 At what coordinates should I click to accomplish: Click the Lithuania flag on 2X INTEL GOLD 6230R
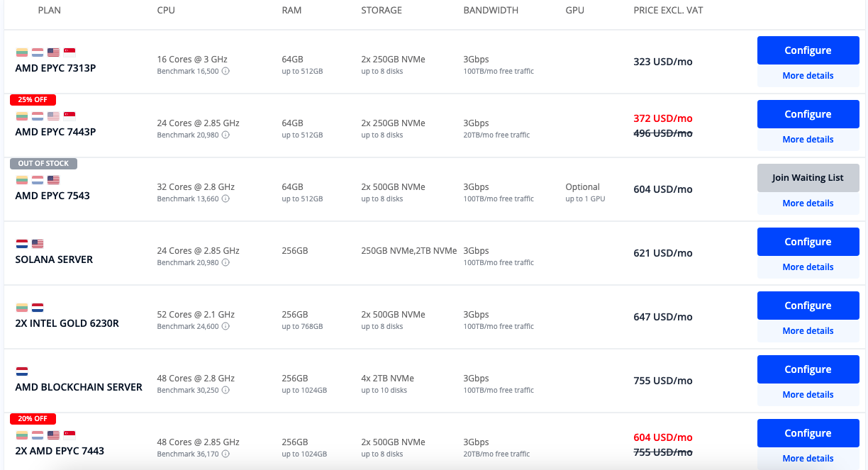point(21,307)
